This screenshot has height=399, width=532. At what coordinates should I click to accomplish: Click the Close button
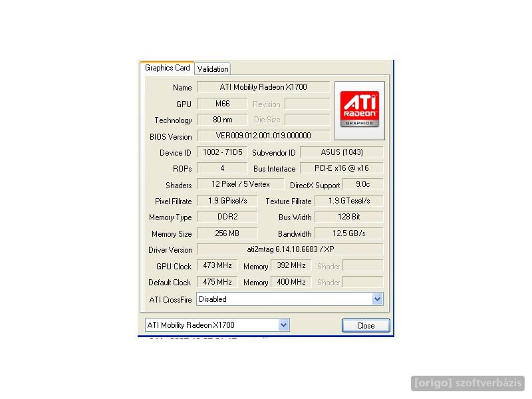pyautogui.click(x=366, y=326)
